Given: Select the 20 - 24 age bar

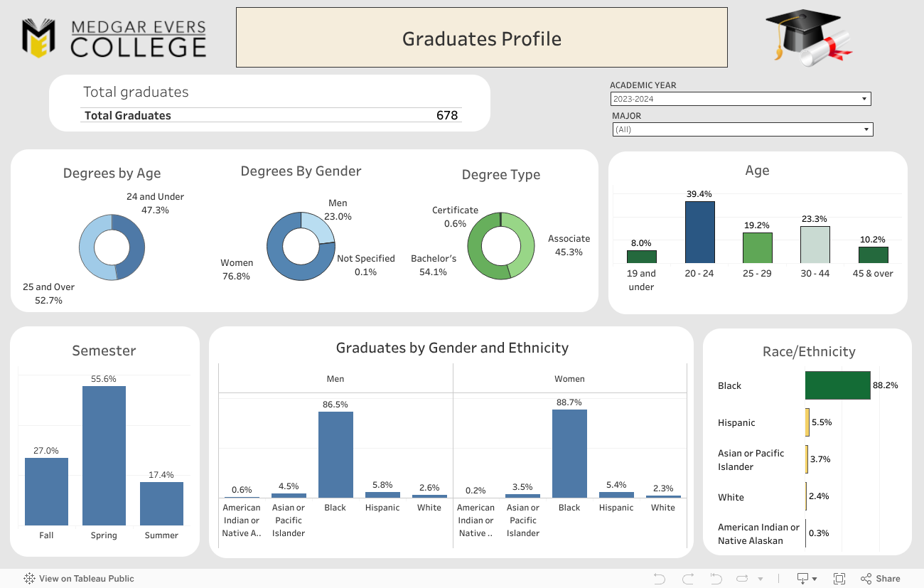Looking at the screenshot, I should (x=699, y=232).
